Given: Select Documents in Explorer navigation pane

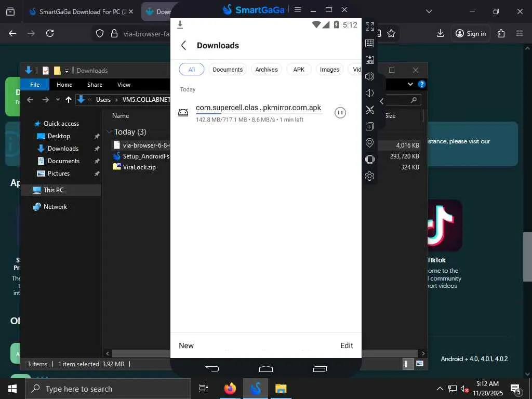Looking at the screenshot, I should tap(63, 161).
